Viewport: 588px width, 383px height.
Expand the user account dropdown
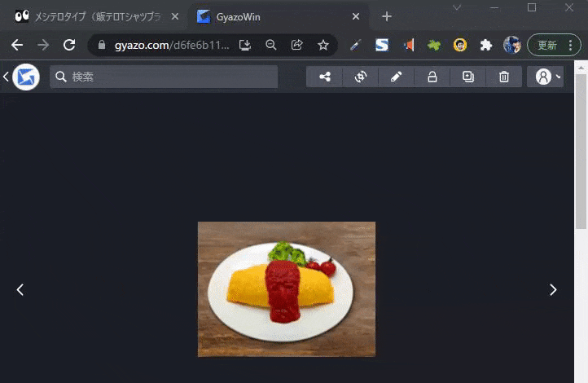(x=545, y=77)
